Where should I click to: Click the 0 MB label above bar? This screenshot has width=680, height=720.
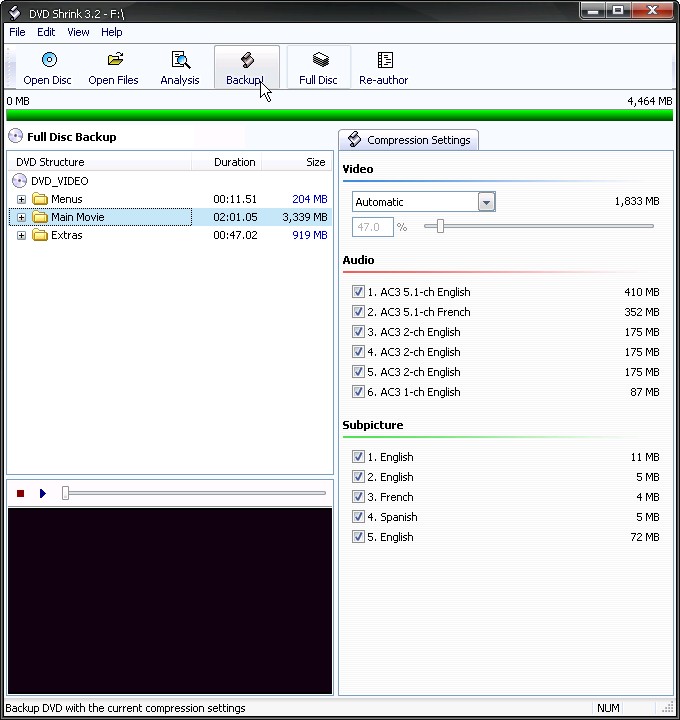tap(18, 101)
